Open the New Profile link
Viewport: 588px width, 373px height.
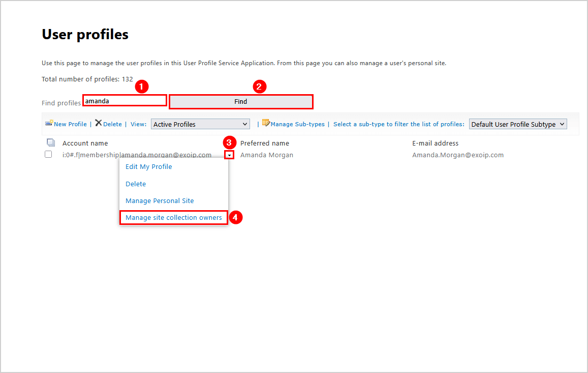click(x=70, y=124)
